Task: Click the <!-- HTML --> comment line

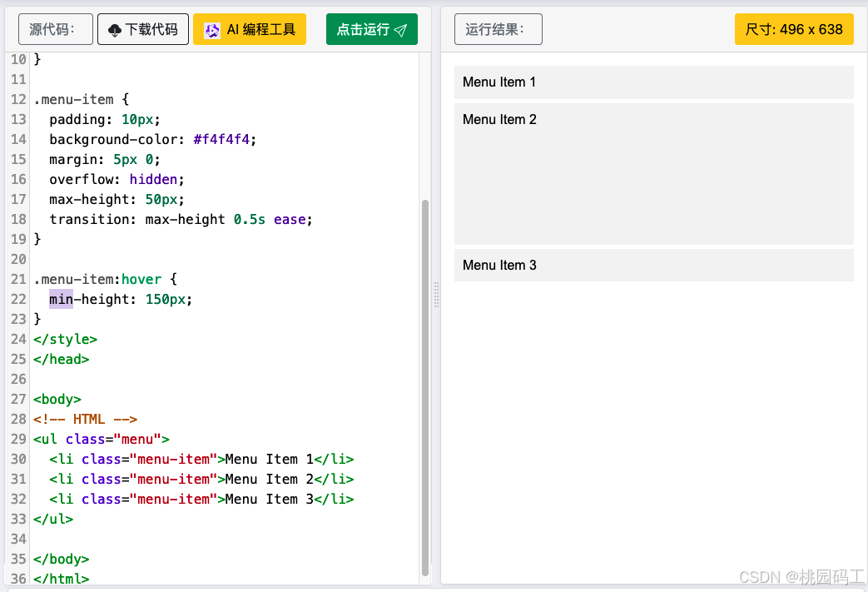Action: [85, 419]
